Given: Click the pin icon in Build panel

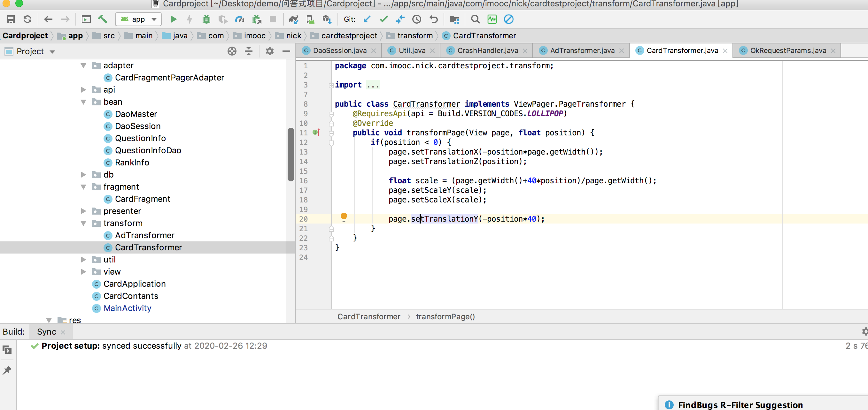Looking at the screenshot, I should point(7,370).
